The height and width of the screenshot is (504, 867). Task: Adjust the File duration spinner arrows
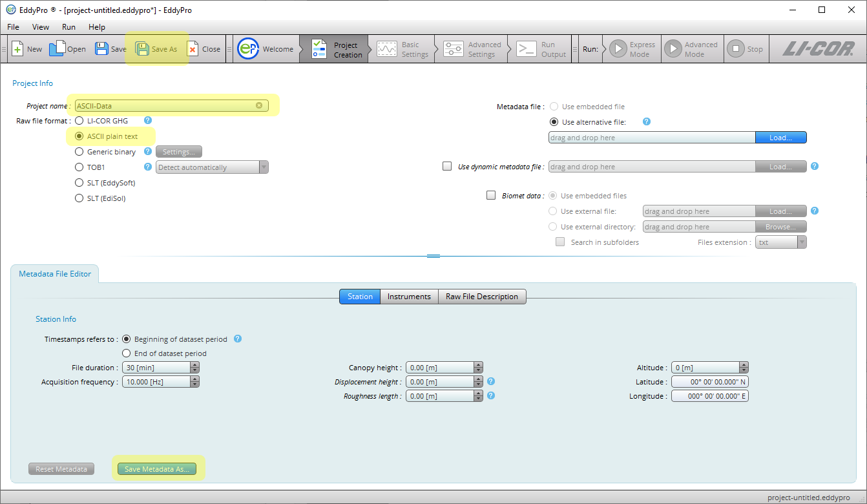pos(195,368)
